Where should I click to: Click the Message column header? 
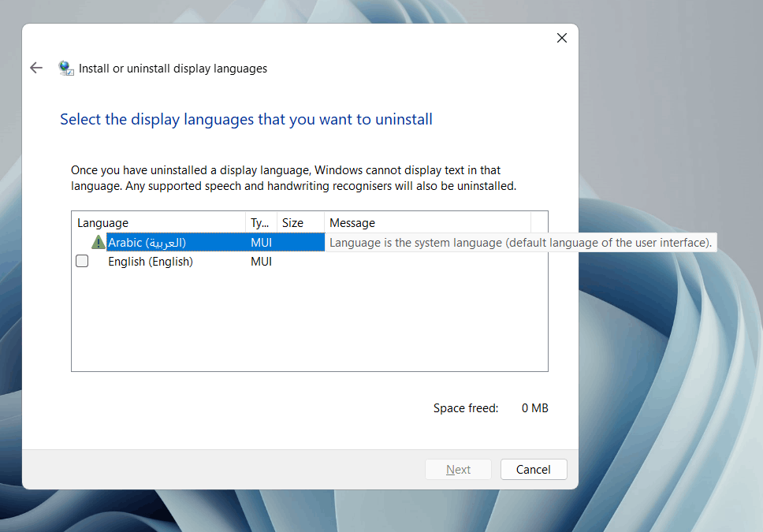427,222
